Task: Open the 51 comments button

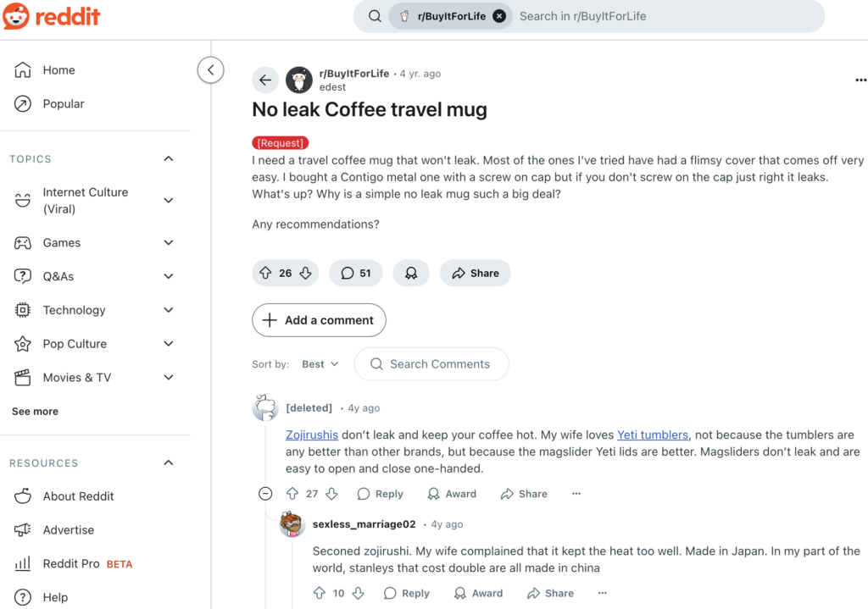Action: coord(355,274)
